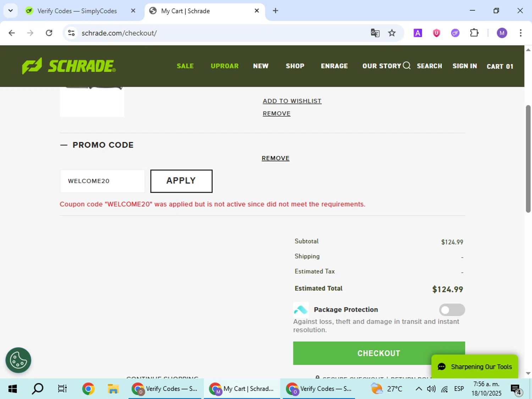View site information icon in address bar
532x399 pixels.
pos(71,33)
